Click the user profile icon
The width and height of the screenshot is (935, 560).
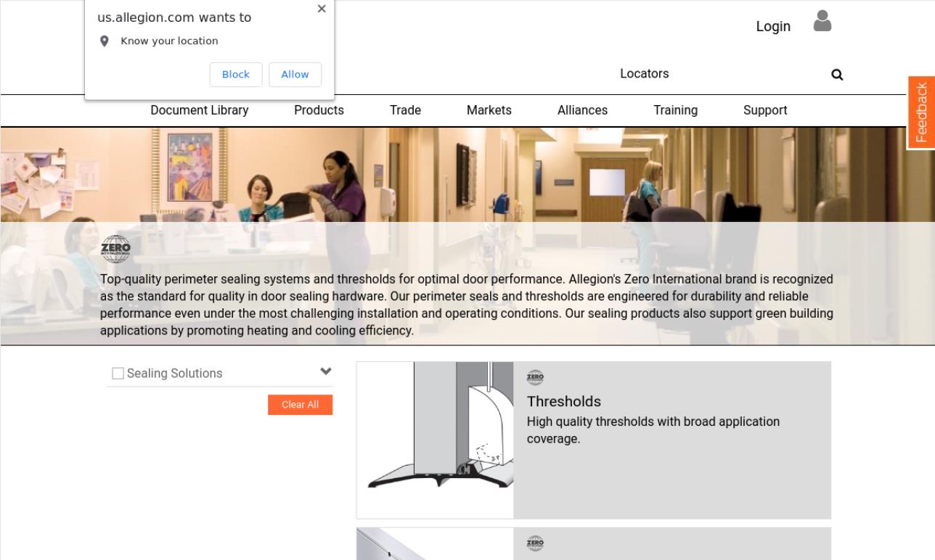coord(822,21)
